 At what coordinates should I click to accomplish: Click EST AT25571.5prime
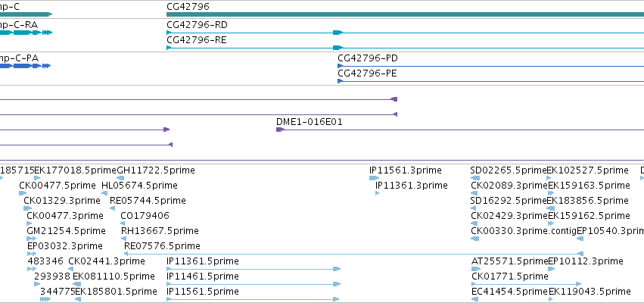[510, 261]
